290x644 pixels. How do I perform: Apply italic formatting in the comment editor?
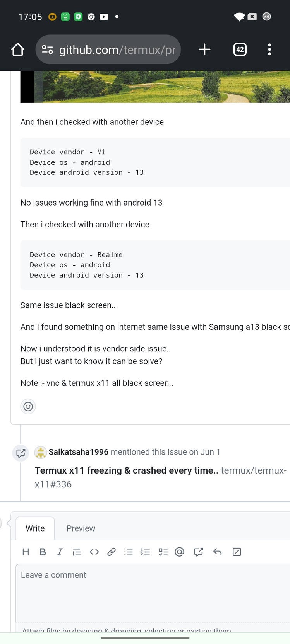(60, 552)
